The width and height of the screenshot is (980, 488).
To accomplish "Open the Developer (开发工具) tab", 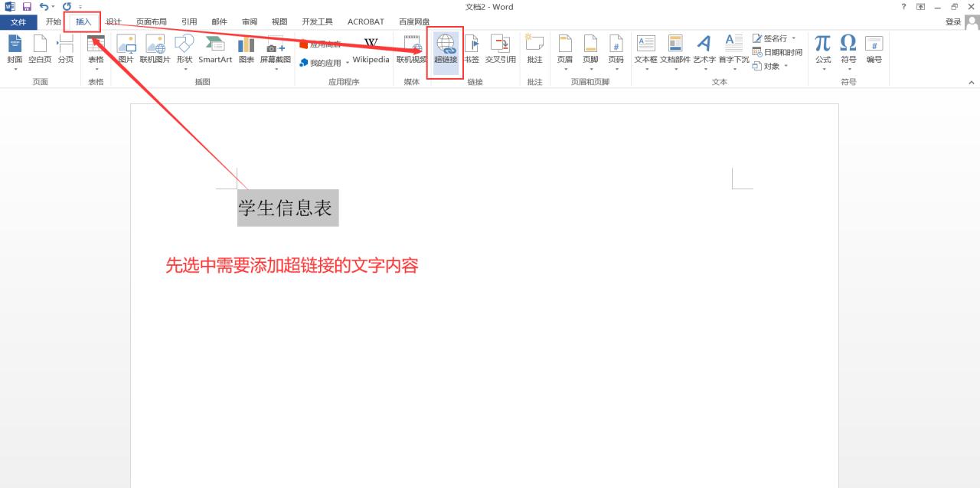I will (x=317, y=22).
